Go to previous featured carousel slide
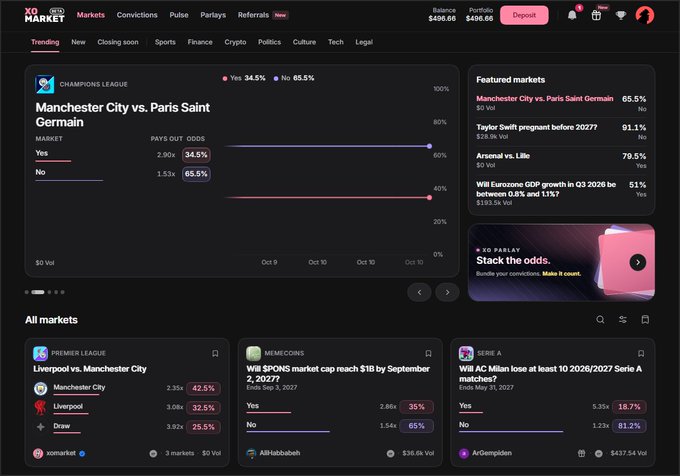The image size is (680, 476). [x=419, y=292]
